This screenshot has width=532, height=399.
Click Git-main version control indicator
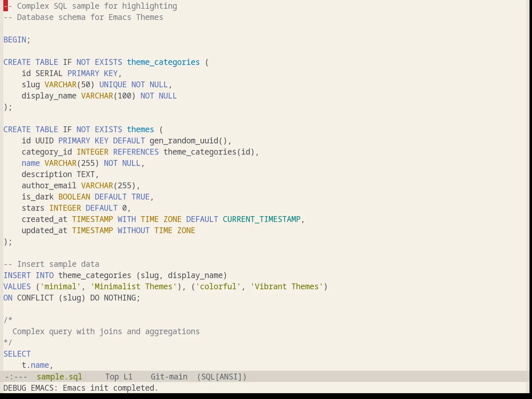[169, 377]
